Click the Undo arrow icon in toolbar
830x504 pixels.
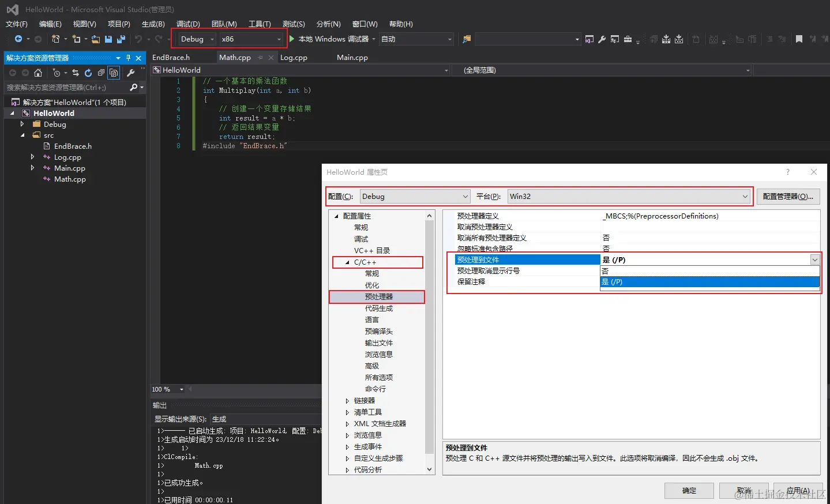pyautogui.click(x=138, y=39)
